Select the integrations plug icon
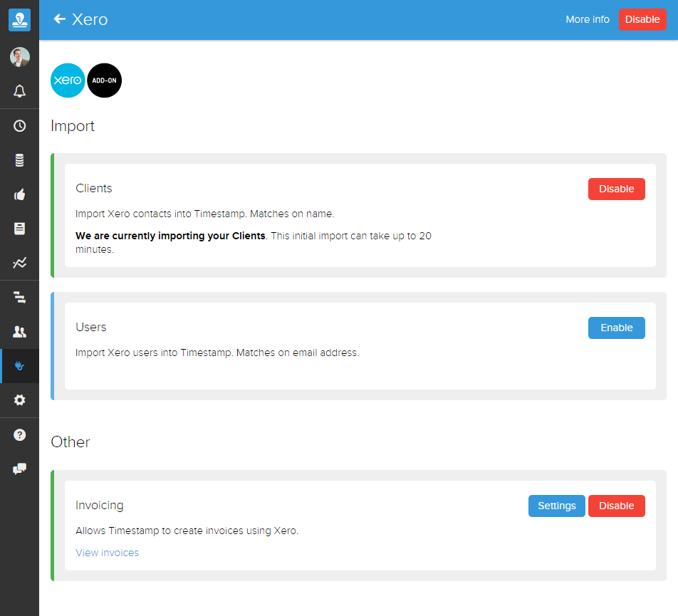The width and height of the screenshot is (678, 616). tap(19, 366)
